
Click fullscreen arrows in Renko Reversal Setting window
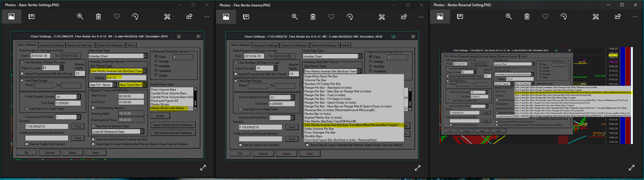point(632,168)
